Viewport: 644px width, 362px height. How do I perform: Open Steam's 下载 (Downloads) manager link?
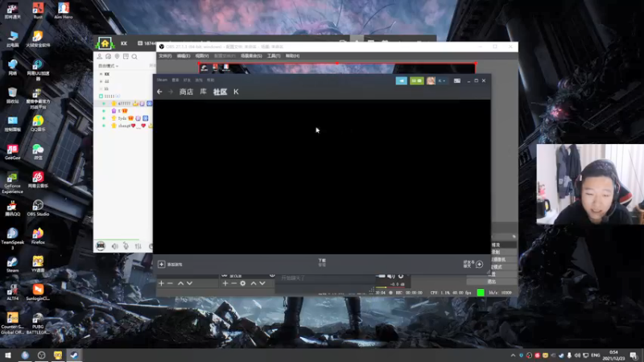click(x=322, y=262)
